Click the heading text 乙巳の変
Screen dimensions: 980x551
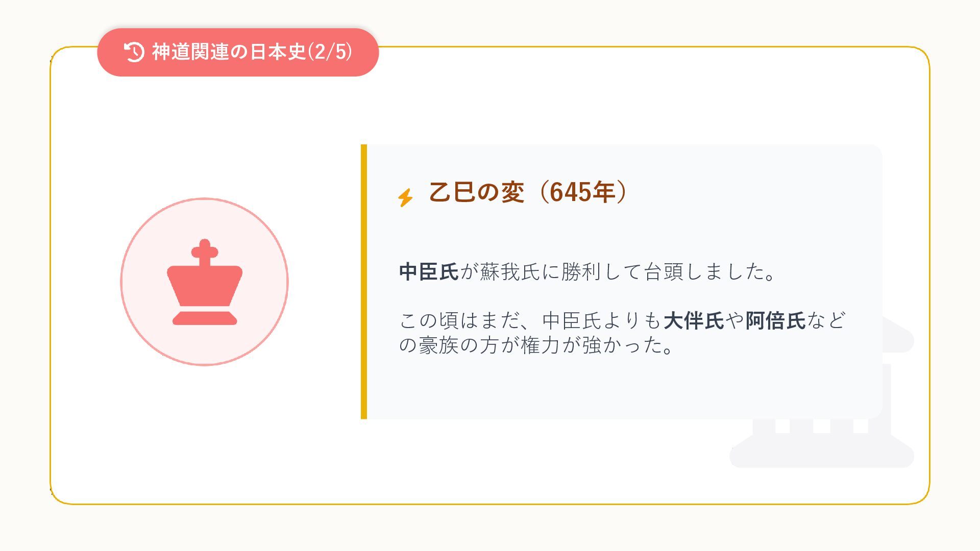coord(476,192)
